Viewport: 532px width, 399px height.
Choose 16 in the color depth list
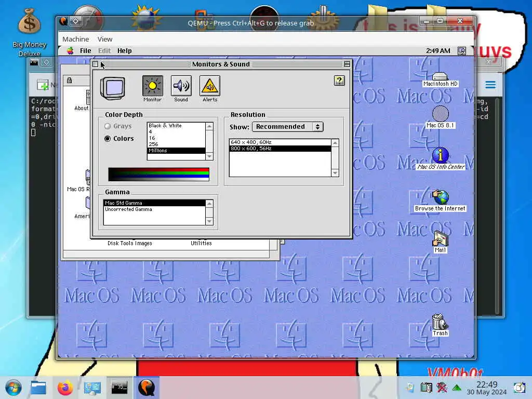[176, 138]
